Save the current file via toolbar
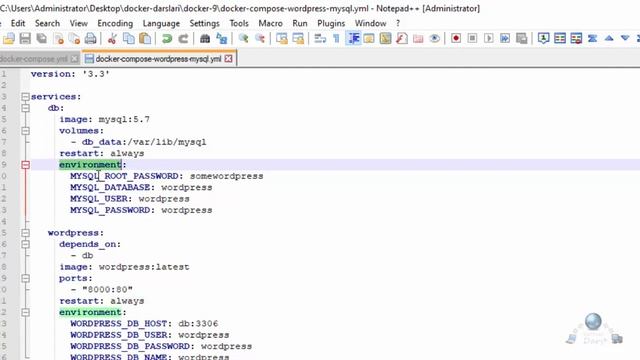This screenshot has height=360, width=640. click(x=25, y=39)
